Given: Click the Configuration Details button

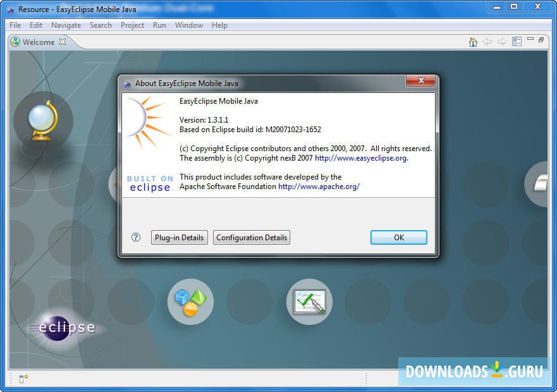Looking at the screenshot, I should (x=251, y=237).
